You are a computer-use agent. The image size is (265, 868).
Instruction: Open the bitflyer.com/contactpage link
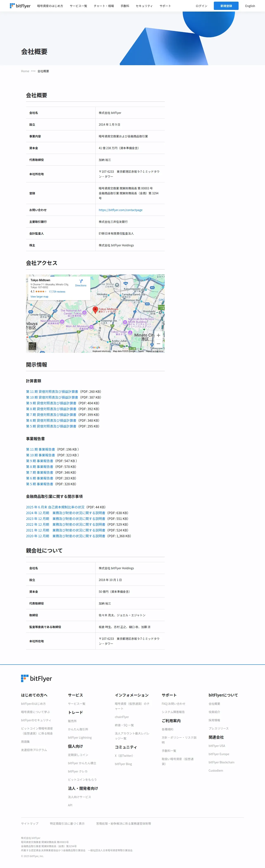pyautogui.click(x=120, y=210)
